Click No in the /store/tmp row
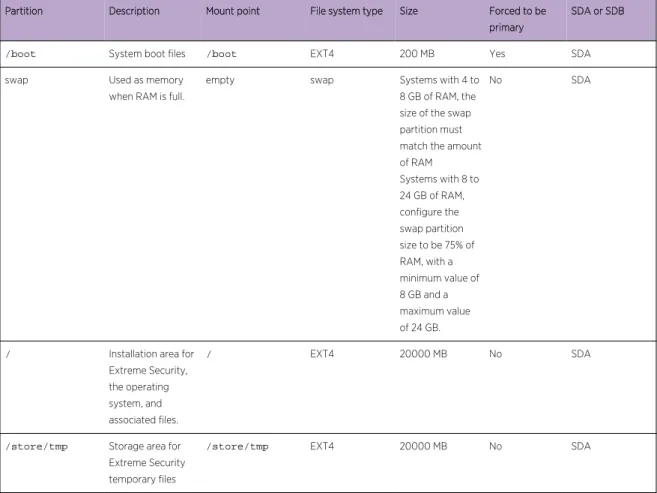The height and width of the screenshot is (493, 657). pos(495,447)
